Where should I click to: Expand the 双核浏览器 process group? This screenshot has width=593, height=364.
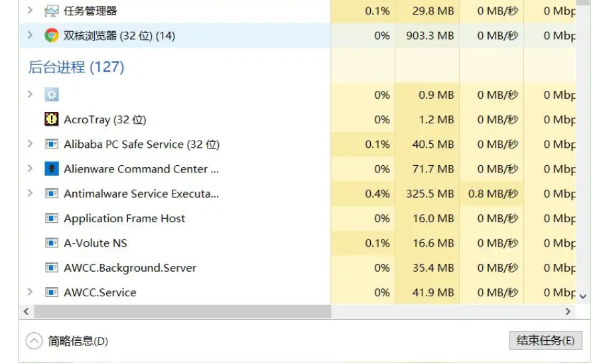point(30,34)
